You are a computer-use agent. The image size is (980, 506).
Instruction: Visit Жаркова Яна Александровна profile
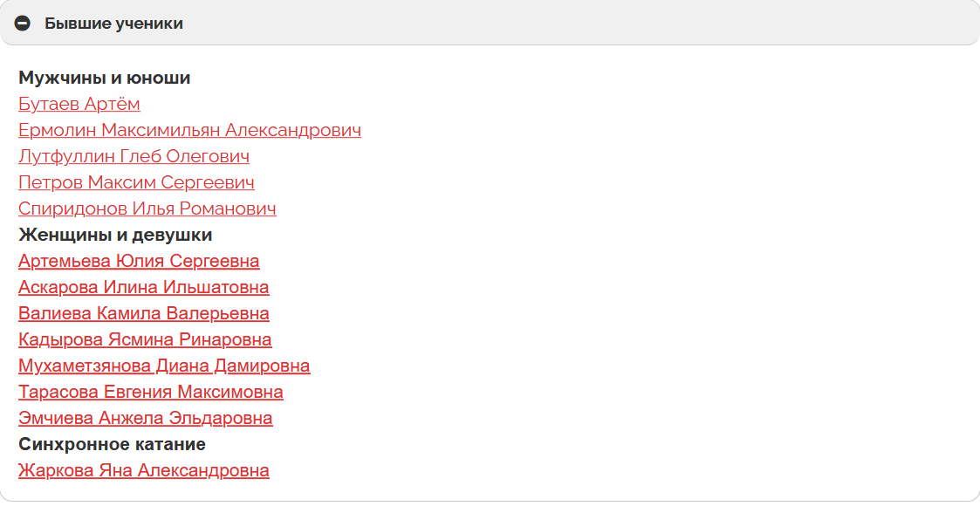(x=143, y=471)
